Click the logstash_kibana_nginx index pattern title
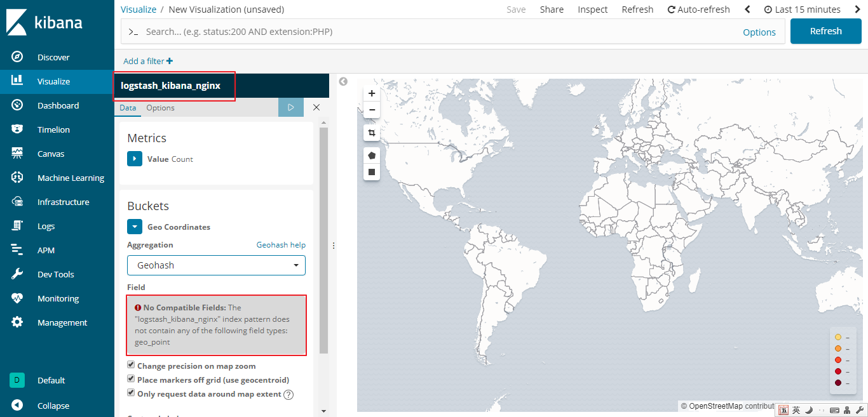Screen dimensions: 868x417 [170, 85]
